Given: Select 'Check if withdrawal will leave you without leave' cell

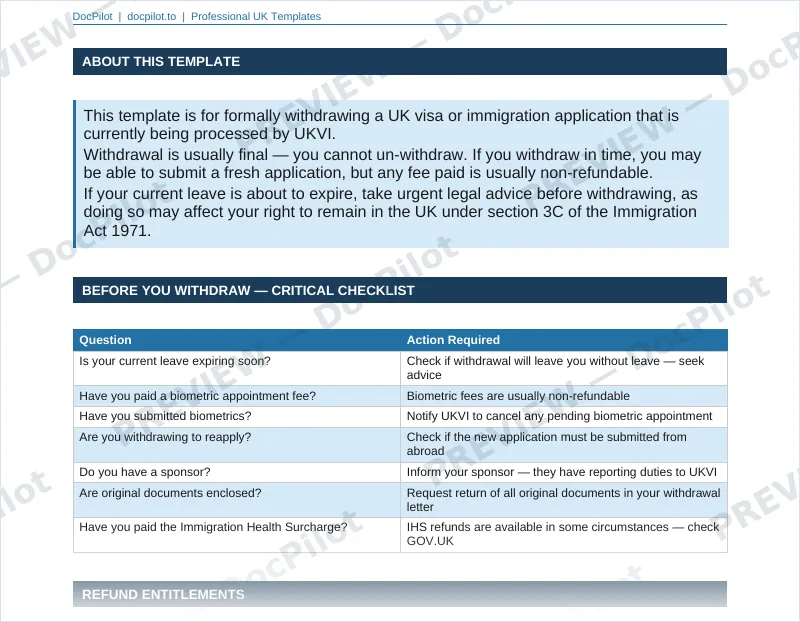Looking at the screenshot, I should click(564, 368).
